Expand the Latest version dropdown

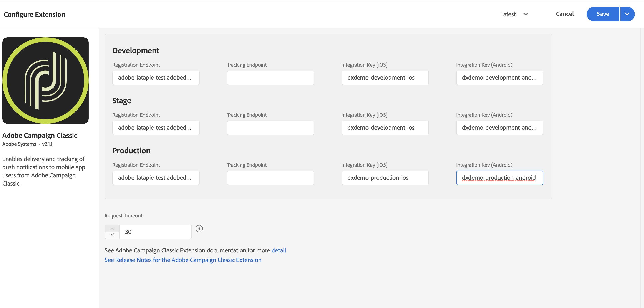pos(514,14)
